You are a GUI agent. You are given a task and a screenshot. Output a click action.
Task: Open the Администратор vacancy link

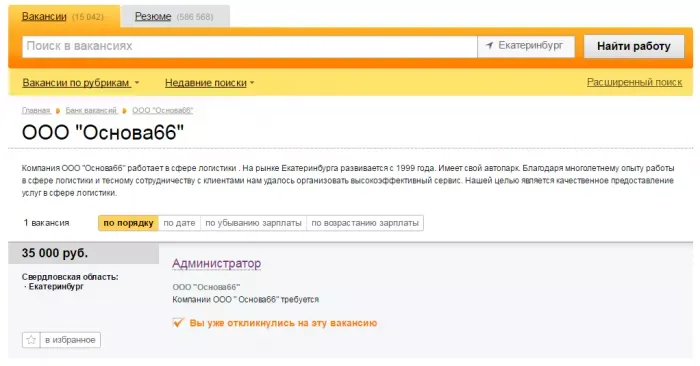pyautogui.click(x=217, y=263)
